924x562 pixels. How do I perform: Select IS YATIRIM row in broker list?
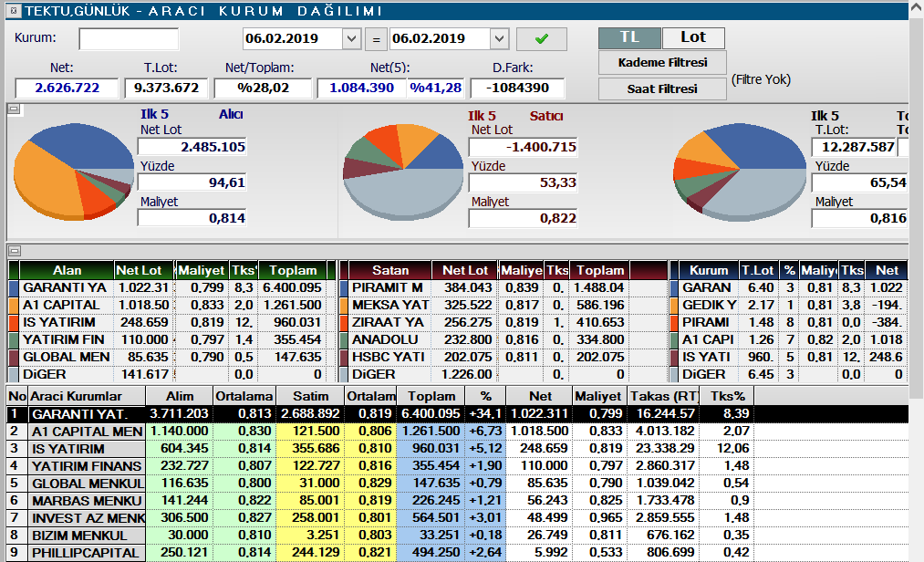coord(457,449)
